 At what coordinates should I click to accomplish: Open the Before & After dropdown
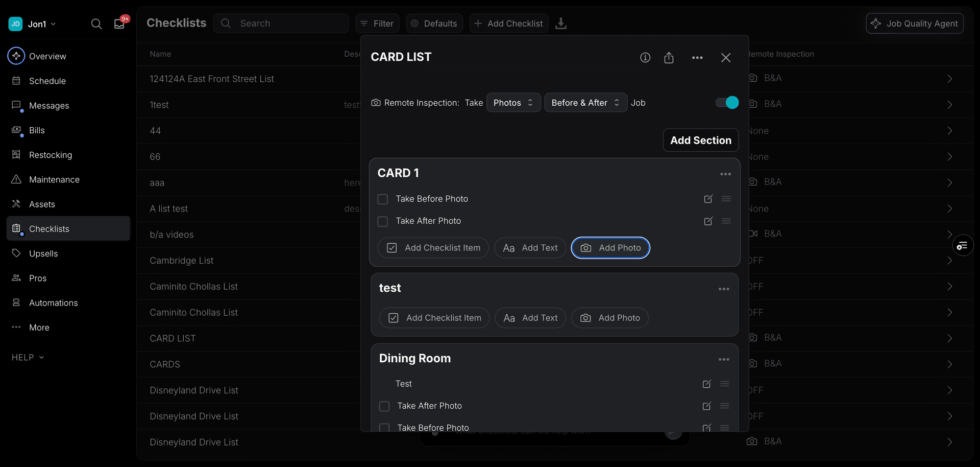click(585, 102)
